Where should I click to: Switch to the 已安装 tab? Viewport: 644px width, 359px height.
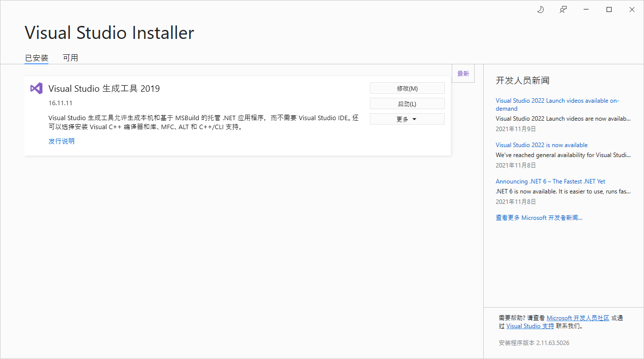[36, 58]
